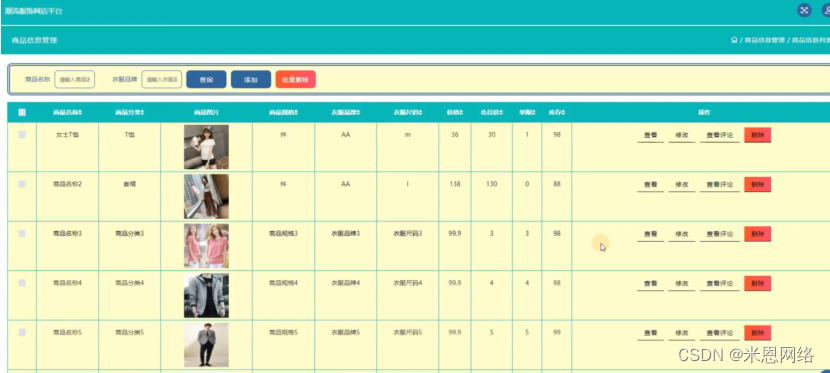The image size is (830, 373).
Task: Click the 商品图片 column header
Action: pyautogui.click(x=206, y=113)
